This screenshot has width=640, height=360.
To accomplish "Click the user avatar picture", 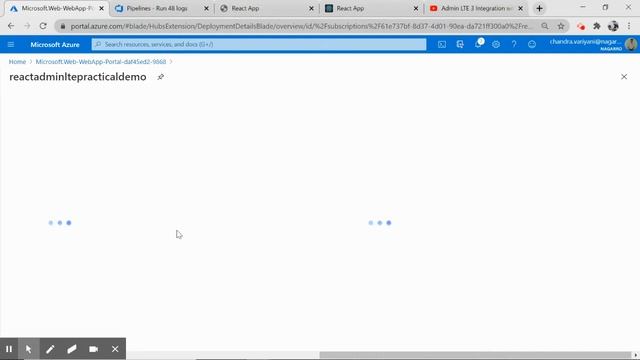I will [x=631, y=44].
